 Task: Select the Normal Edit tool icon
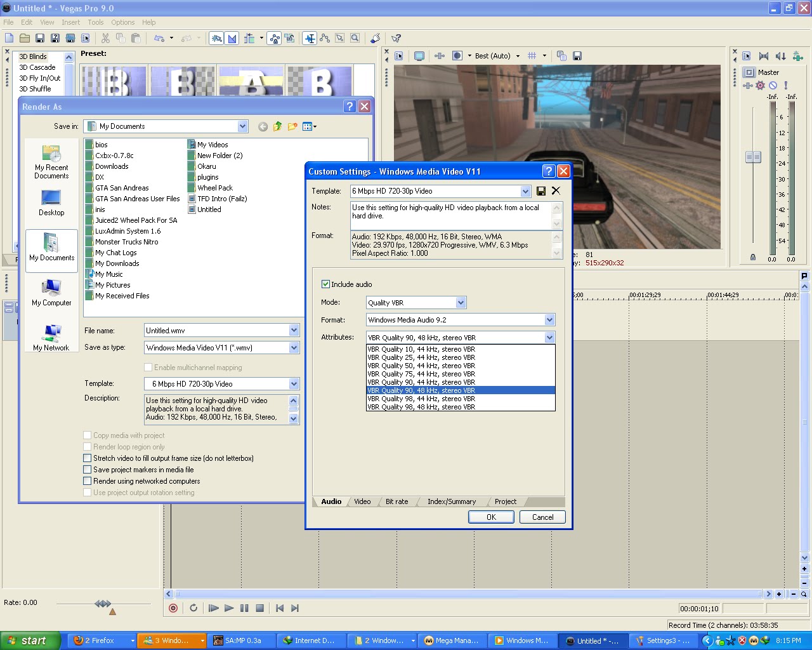(310, 39)
